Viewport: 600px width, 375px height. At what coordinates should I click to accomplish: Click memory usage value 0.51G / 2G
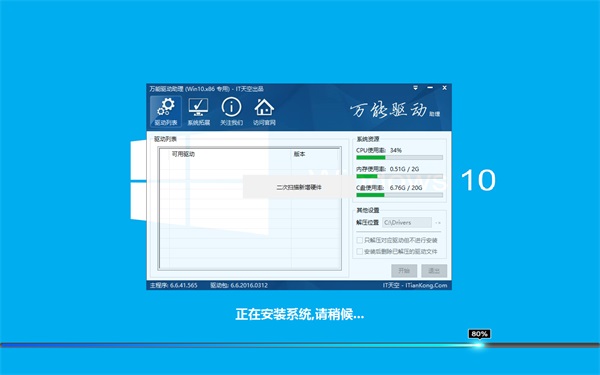click(x=404, y=169)
